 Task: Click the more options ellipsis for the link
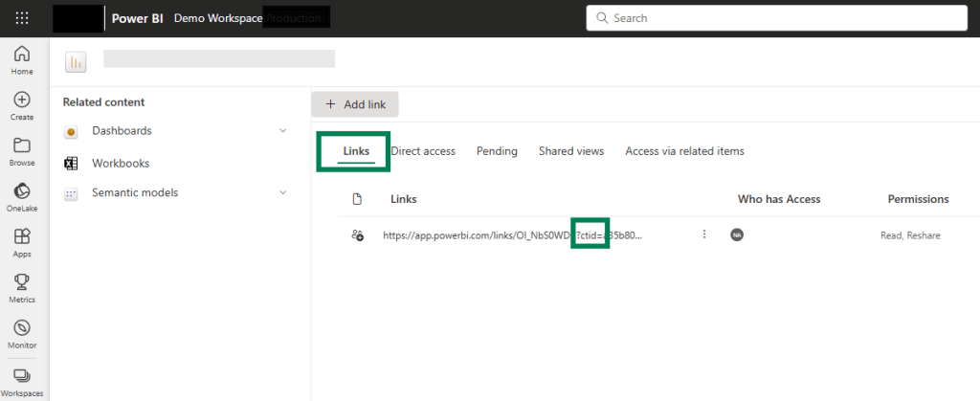[x=704, y=234]
